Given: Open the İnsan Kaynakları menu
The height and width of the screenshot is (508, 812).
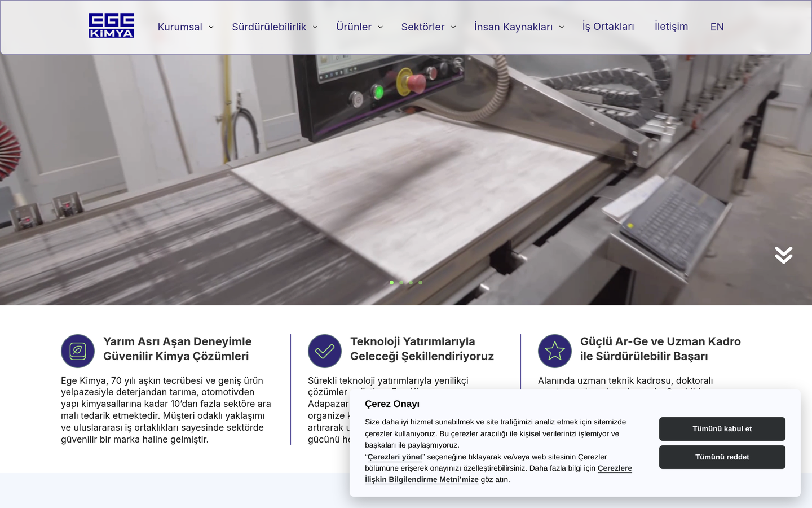Looking at the screenshot, I should tap(513, 27).
